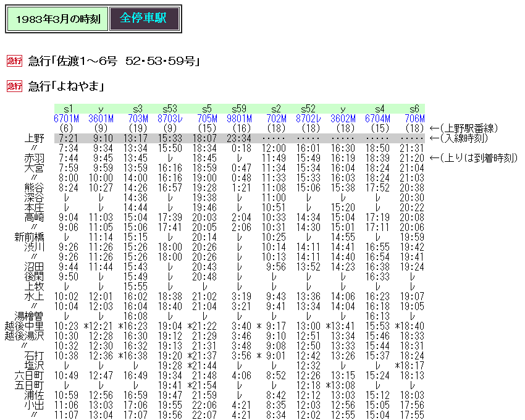
Task: Click column header s52
Action: [x=308, y=109]
